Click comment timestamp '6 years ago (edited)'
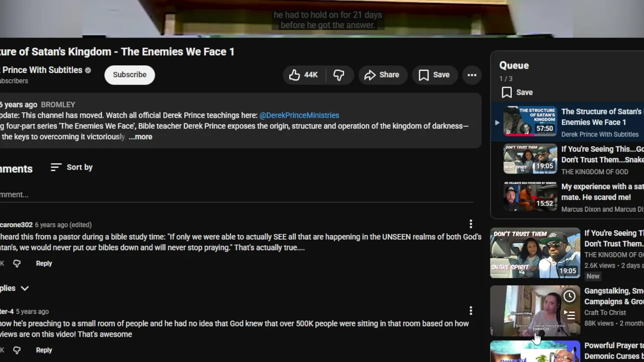Screen dimensions: 644x362 point(63,225)
